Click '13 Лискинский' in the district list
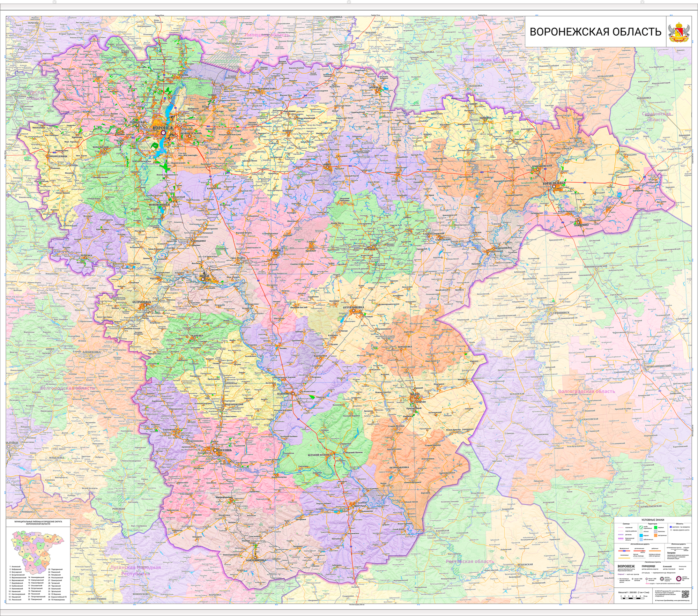Screen dimensions: 698x616 pyautogui.click(x=15, y=600)
